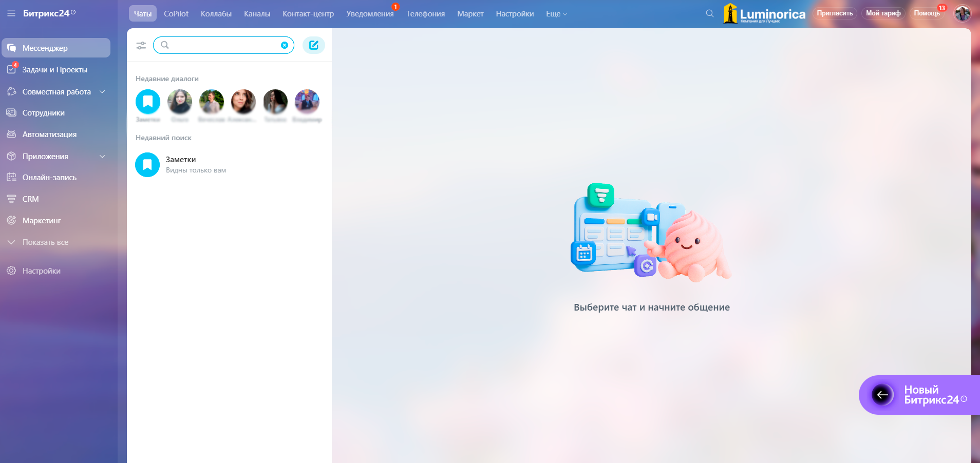Click the Пригласить button
This screenshot has height=463, width=980.
click(x=834, y=13)
